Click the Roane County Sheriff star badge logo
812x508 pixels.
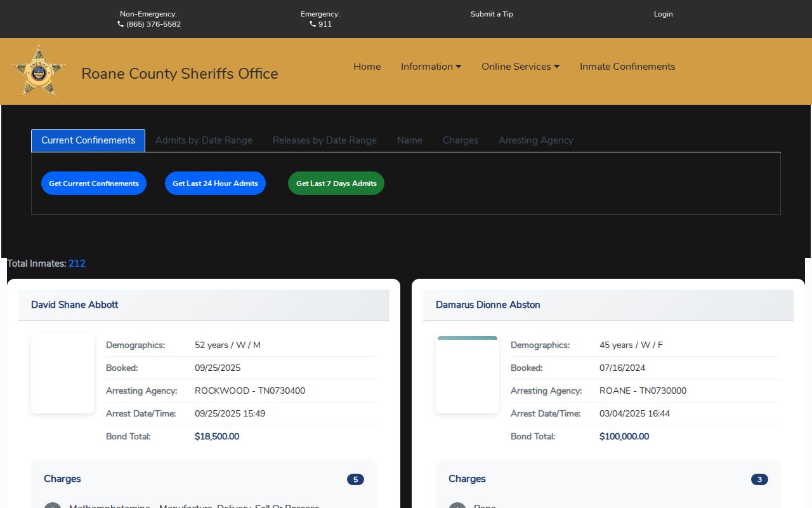point(38,71)
